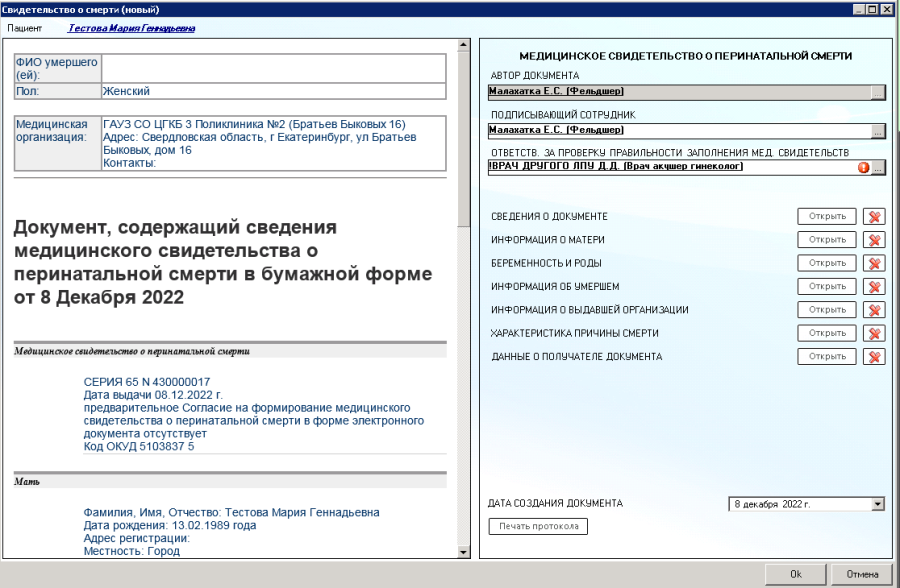
Task: Confirm the form with the Ok button
Action: (x=796, y=574)
